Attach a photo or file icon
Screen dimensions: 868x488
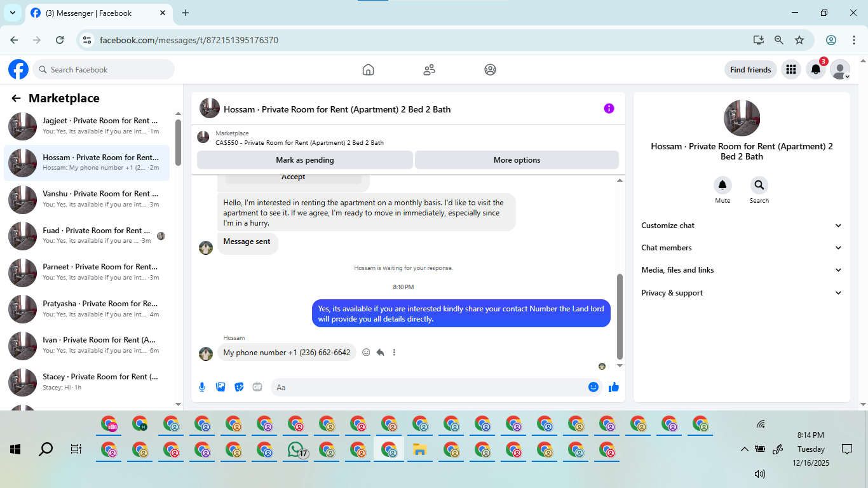pos(220,387)
